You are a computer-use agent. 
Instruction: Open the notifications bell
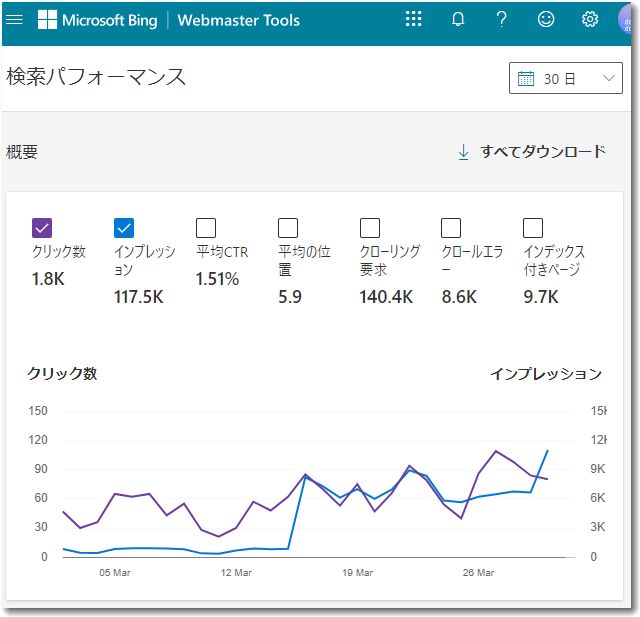point(458,19)
